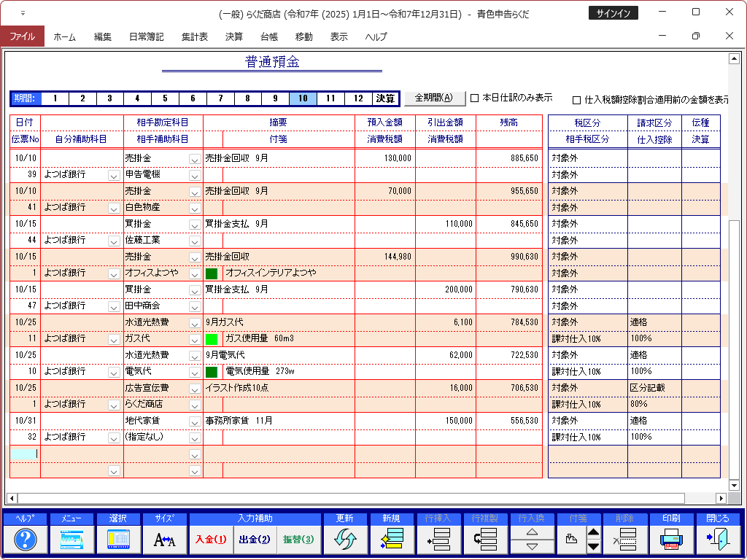This screenshot has width=747, height=560.
Task: Toggle the 仕入税額控除割合適用前 checkbox
Action: click(576, 100)
